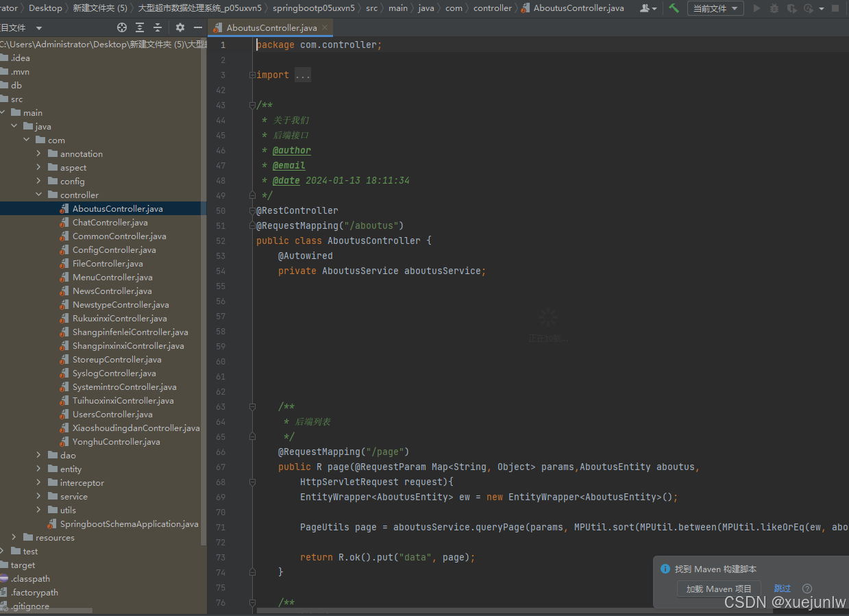
Task: Click the crosshair Select Opened File icon
Action: pyautogui.click(x=122, y=27)
